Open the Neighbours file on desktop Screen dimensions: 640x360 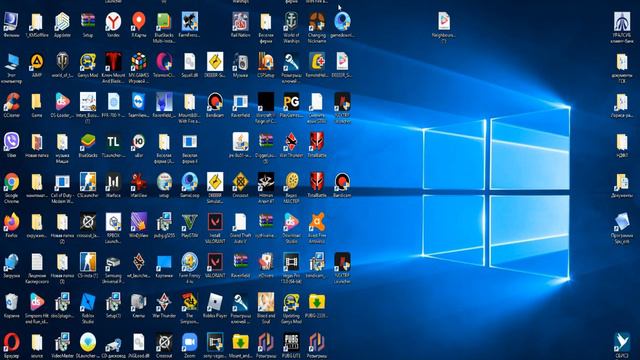point(444,21)
